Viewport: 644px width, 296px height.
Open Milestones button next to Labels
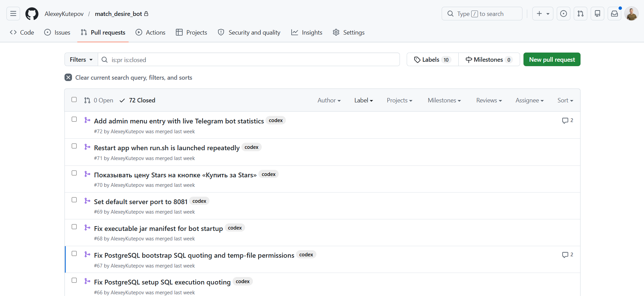pos(489,59)
